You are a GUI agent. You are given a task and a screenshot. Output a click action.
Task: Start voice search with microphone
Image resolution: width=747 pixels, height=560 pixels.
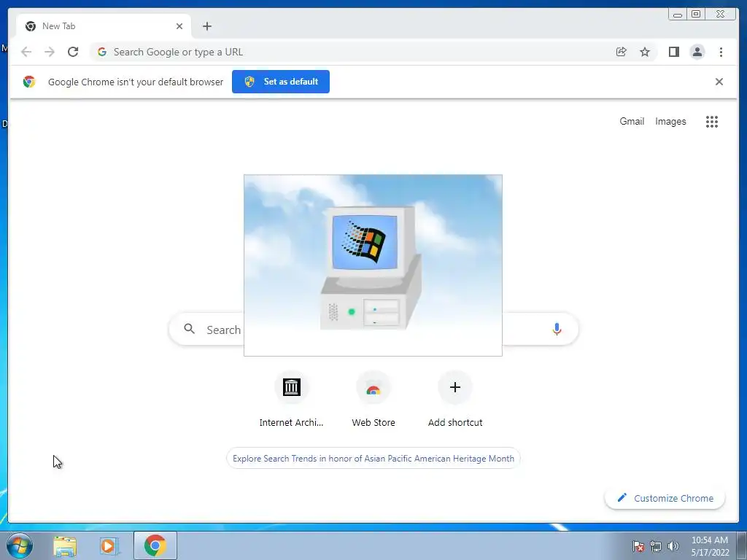[x=557, y=329]
